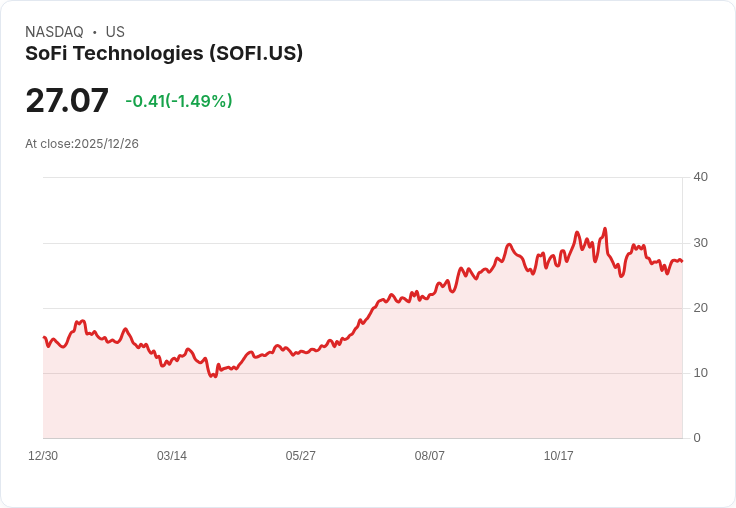Screen dimensions: 736x508
Task: Click the NASDAQ exchange label
Action: coord(54,31)
